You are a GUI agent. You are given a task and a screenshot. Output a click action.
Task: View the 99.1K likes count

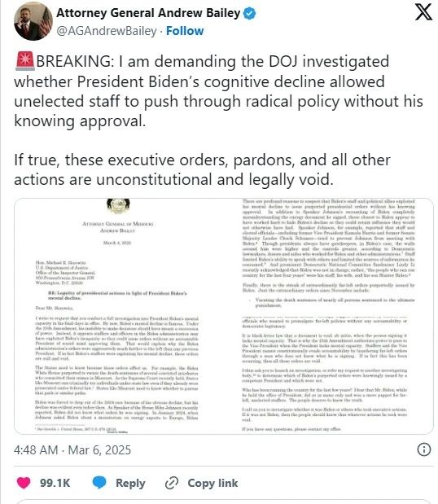coord(55,483)
